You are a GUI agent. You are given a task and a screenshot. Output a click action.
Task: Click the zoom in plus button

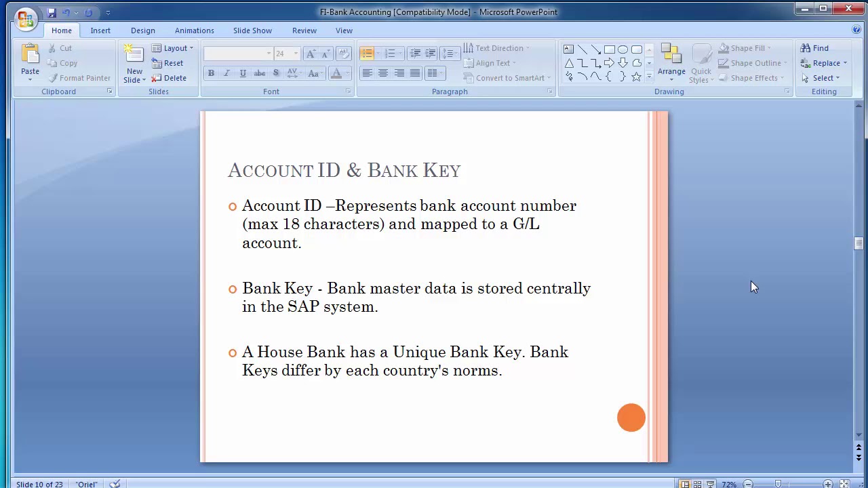click(828, 484)
